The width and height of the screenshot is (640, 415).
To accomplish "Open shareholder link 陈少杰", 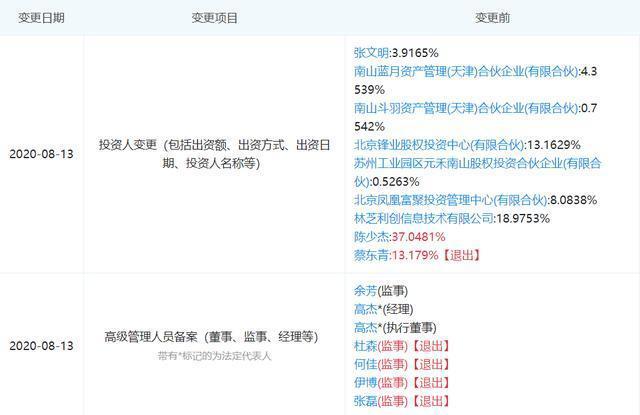I will (x=371, y=237).
